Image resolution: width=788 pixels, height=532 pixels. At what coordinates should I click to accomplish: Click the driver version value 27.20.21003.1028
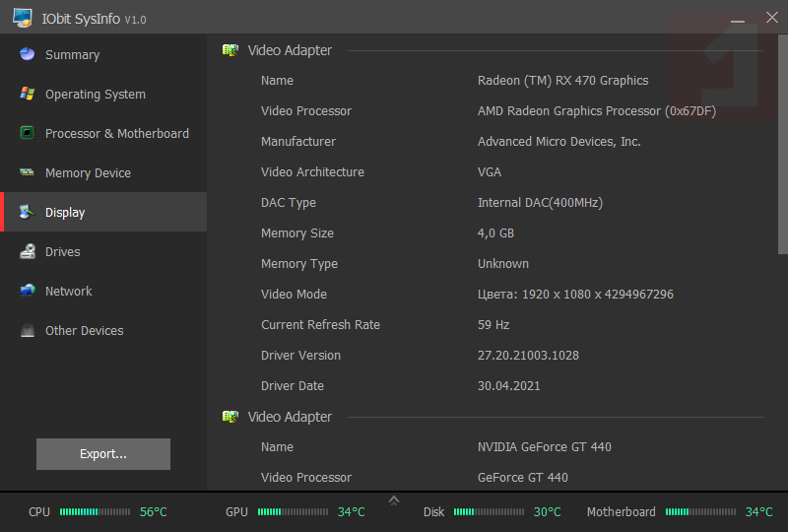click(528, 355)
